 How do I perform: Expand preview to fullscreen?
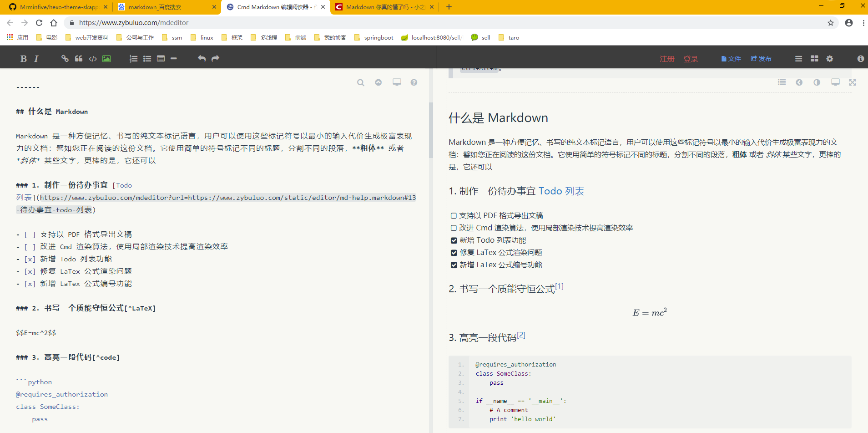tap(852, 82)
